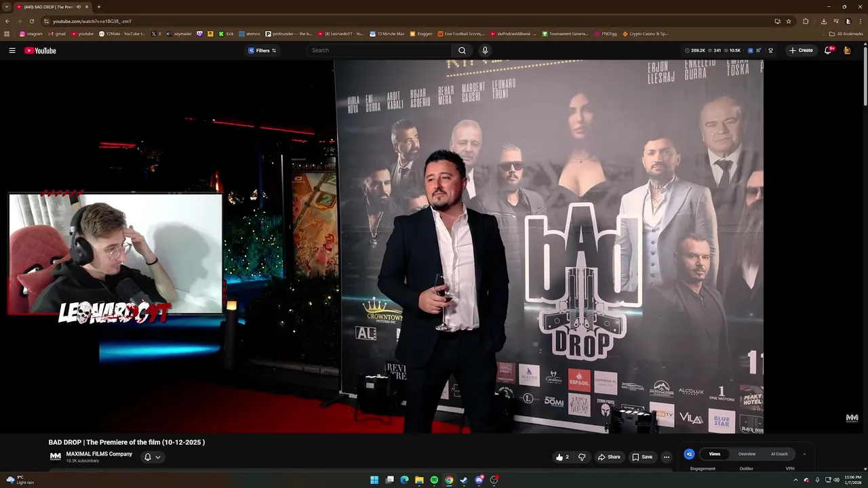Image resolution: width=868 pixels, height=488 pixels.
Task: Focus the YouTube search field
Action: [x=380, y=50]
